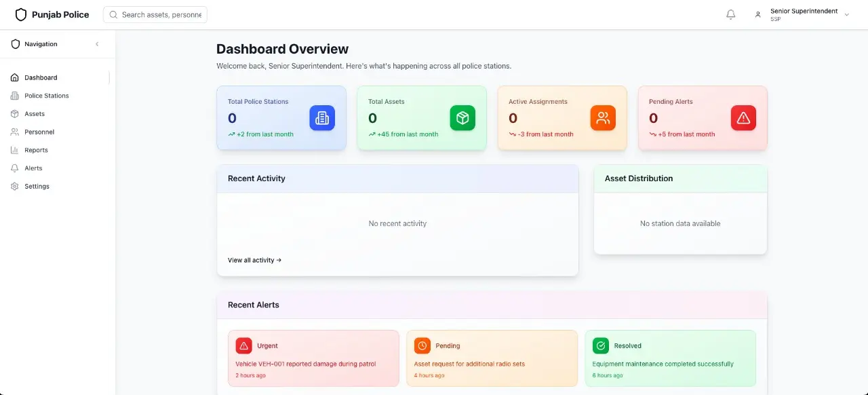Click the Reports chart icon in sidebar
The width and height of the screenshot is (868, 395).
click(x=14, y=150)
